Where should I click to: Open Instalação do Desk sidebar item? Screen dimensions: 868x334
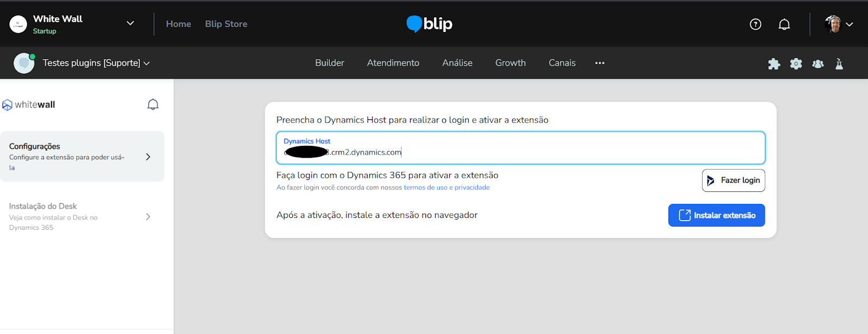(x=82, y=217)
